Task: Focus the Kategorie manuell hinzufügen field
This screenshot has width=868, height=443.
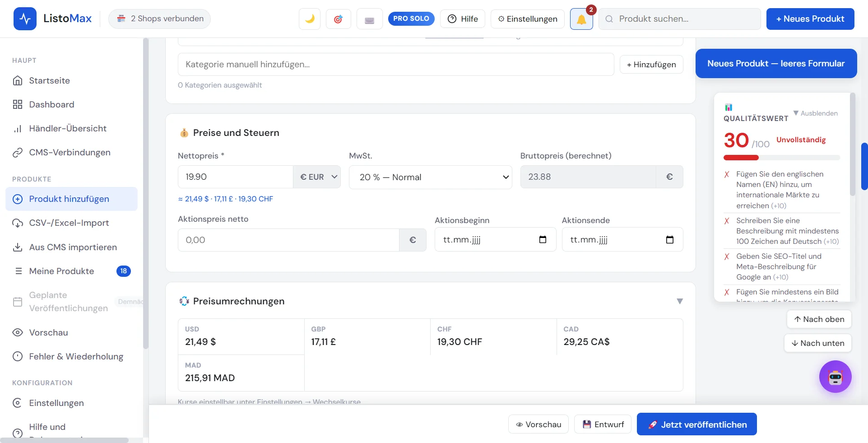Action: click(396, 64)
